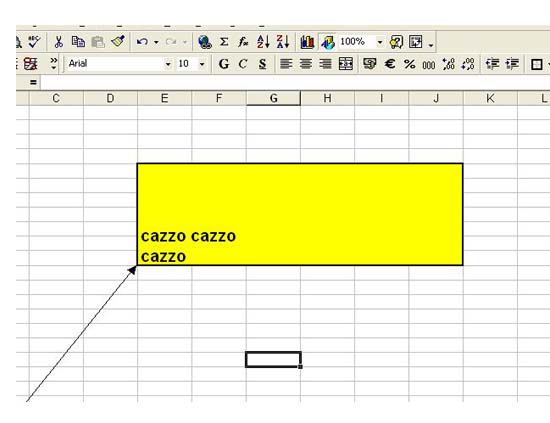Click the AutoSum sigma icon

(x=224, y=42)
